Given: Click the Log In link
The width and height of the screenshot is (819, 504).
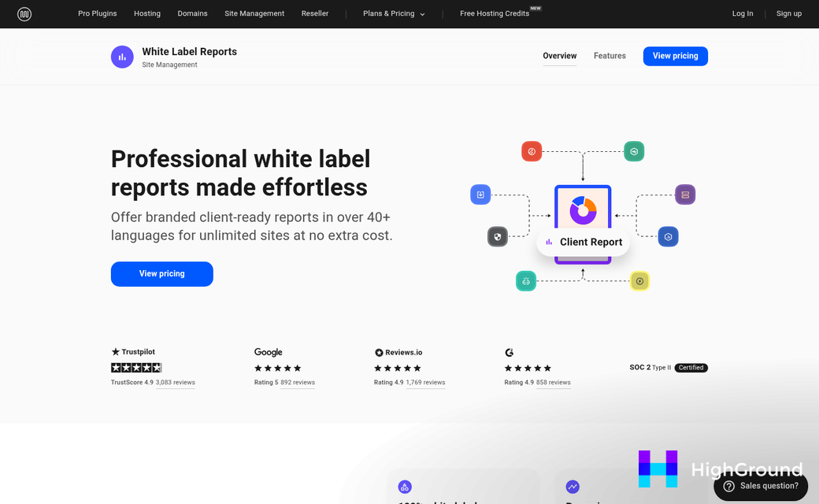Looking at the screenshot, I should tap(742, 13).
